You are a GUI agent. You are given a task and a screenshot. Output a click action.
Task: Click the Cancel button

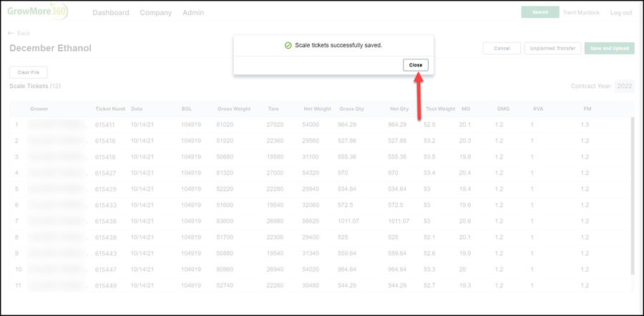502,48
